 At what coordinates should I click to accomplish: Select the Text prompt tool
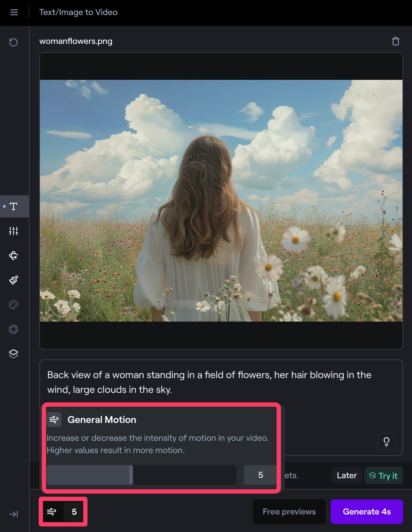click(x=14, y=206)
